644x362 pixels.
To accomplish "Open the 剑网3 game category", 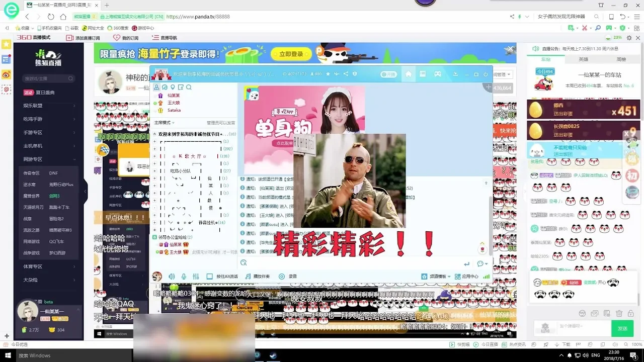I will coord(54,196).
